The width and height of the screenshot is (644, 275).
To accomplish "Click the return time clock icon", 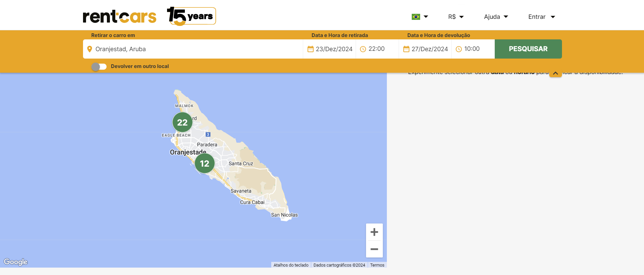I will point(459,49).
